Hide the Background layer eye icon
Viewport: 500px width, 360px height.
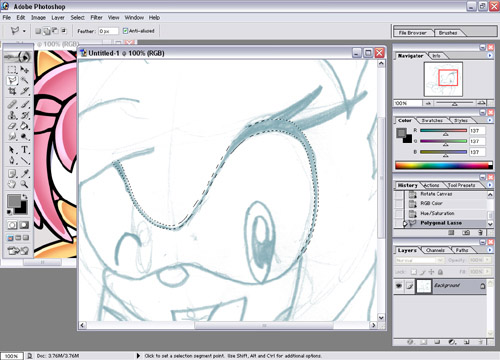coord(399,286)
